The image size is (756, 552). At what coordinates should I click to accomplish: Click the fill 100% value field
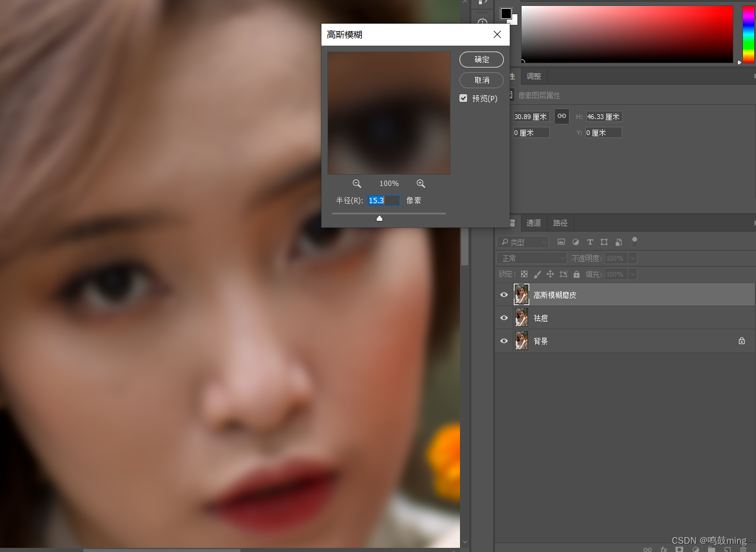(x=616, y=274)
